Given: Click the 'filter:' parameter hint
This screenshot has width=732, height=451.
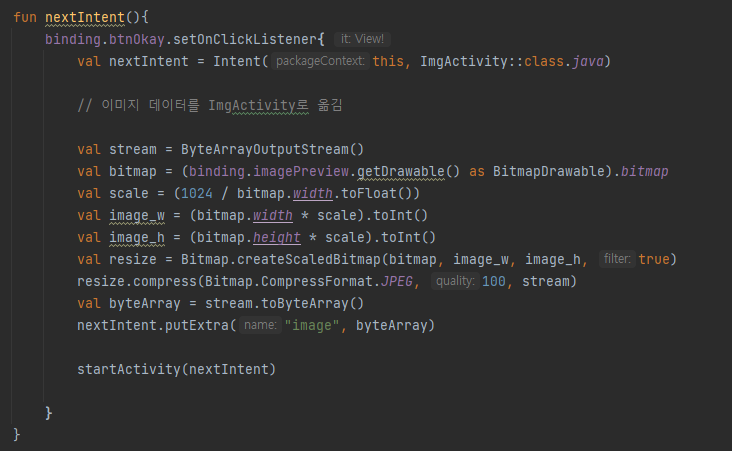Looking at the screenshot, I should (x=617, y=259).
